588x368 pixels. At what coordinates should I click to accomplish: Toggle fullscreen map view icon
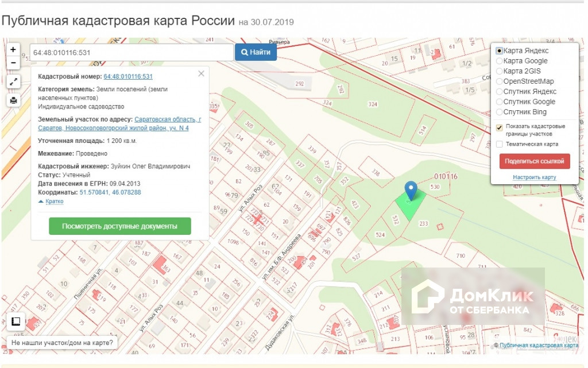tap(14, 82)
